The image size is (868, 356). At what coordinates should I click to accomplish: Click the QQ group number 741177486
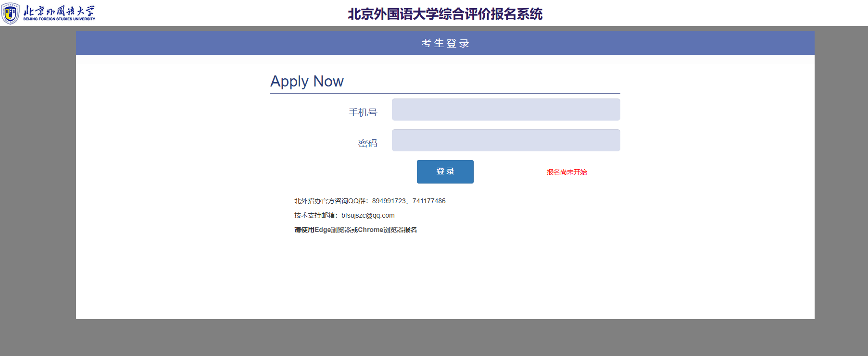(429, 201)
